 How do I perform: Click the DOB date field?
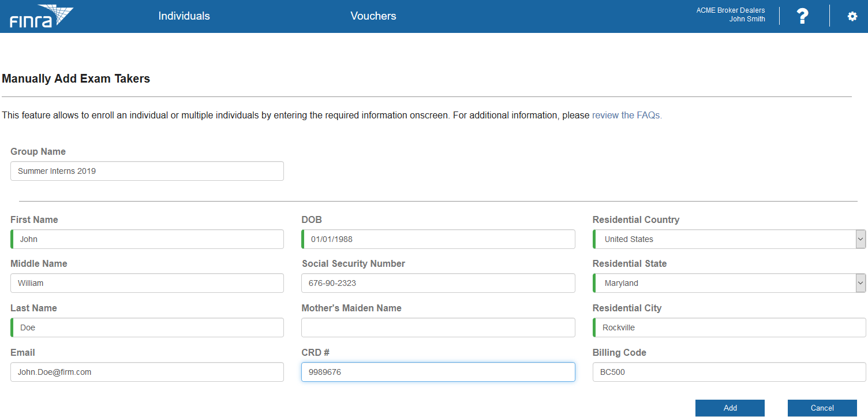pos(438,239)
